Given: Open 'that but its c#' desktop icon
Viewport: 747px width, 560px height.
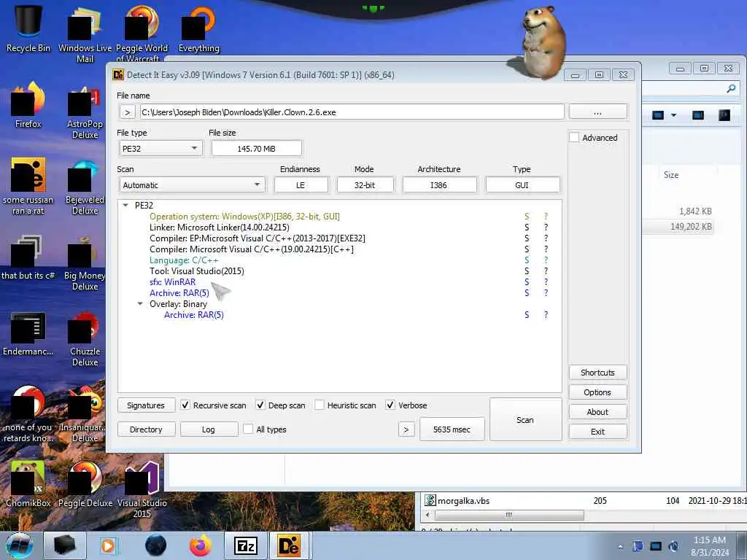Looking at the screenshot, I should tap(28, 257).
